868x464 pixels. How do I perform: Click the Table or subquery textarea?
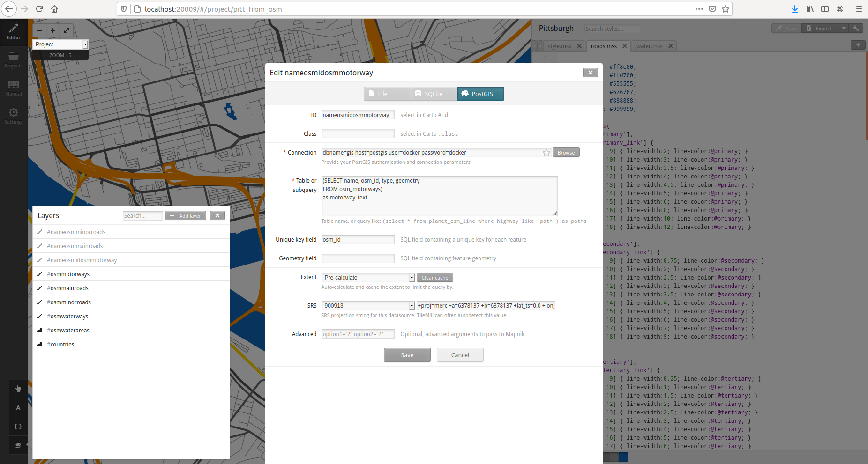pos(439,196)
